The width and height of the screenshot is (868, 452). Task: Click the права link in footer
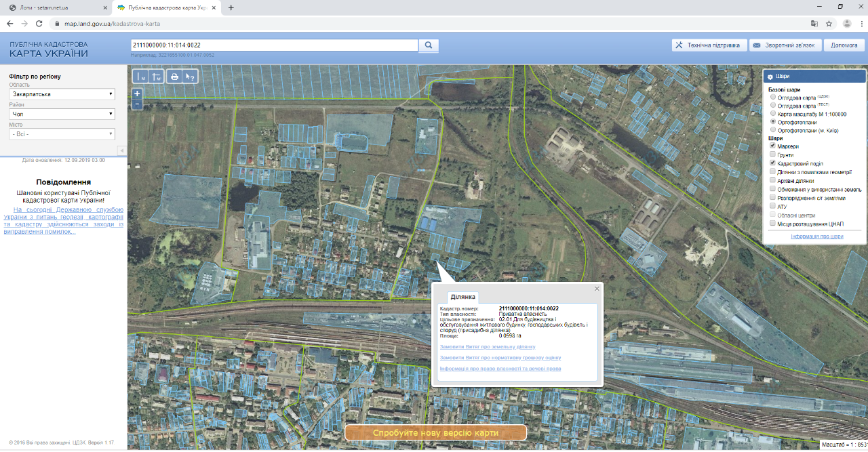pos(41,443)
